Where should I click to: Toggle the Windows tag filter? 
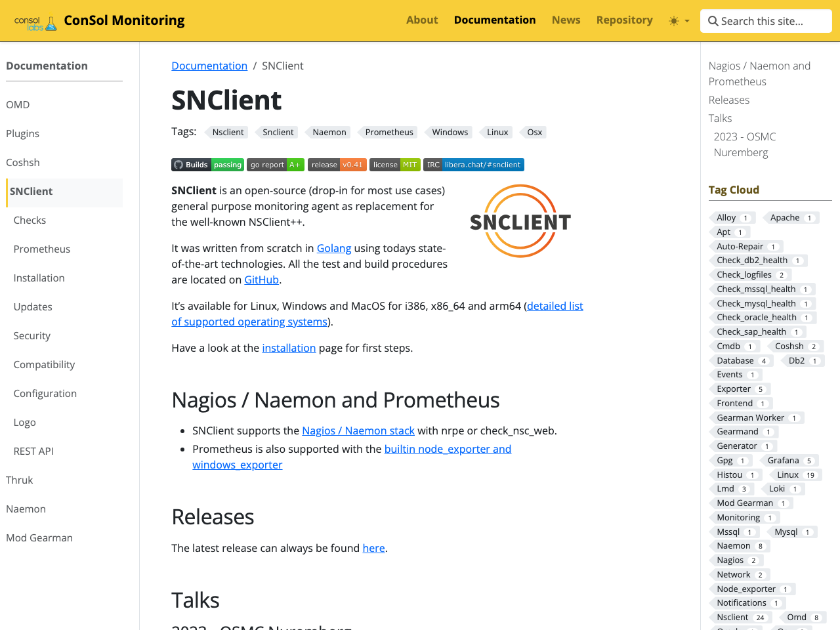click(450, 132)
